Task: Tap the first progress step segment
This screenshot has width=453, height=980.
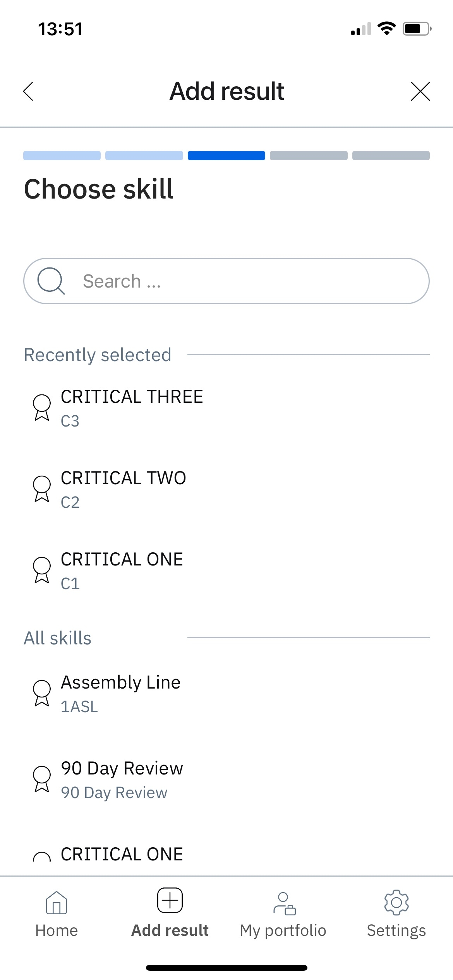Action: coord(62,156)
